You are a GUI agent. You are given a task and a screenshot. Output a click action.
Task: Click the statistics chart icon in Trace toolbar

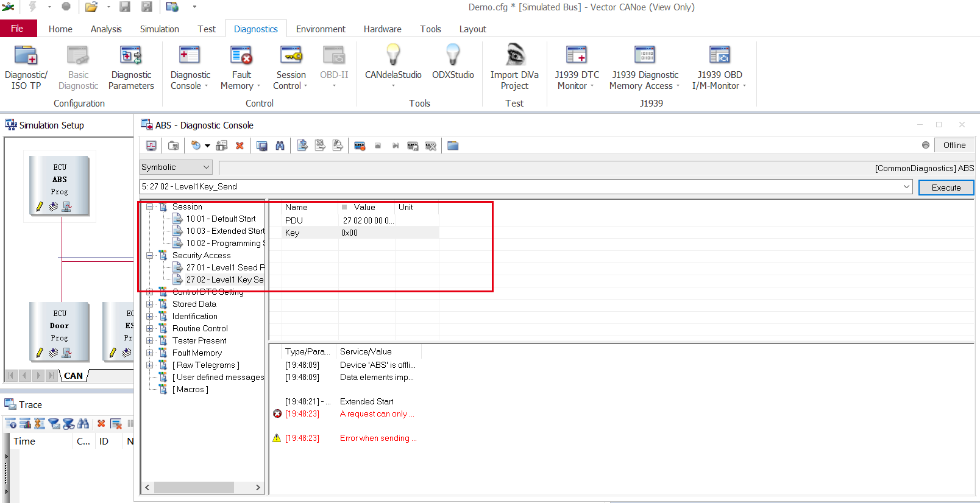point(26,423)
